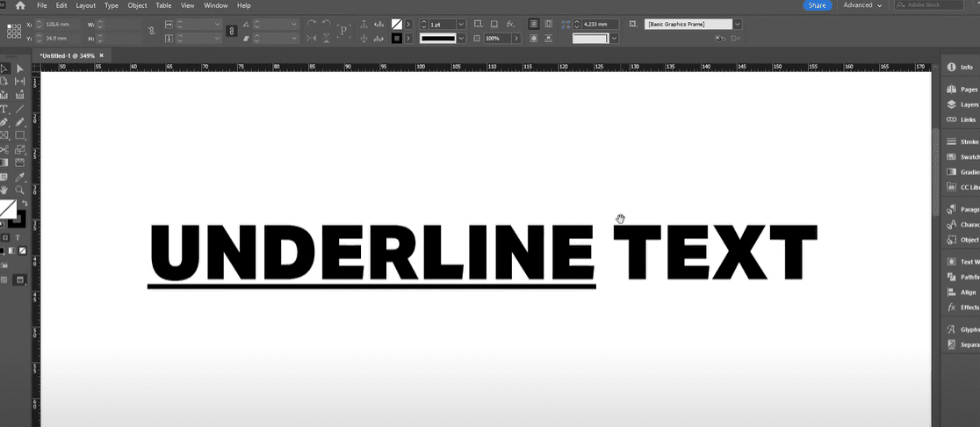
Task: Open the Window menu
Action: tap(215, 5)
